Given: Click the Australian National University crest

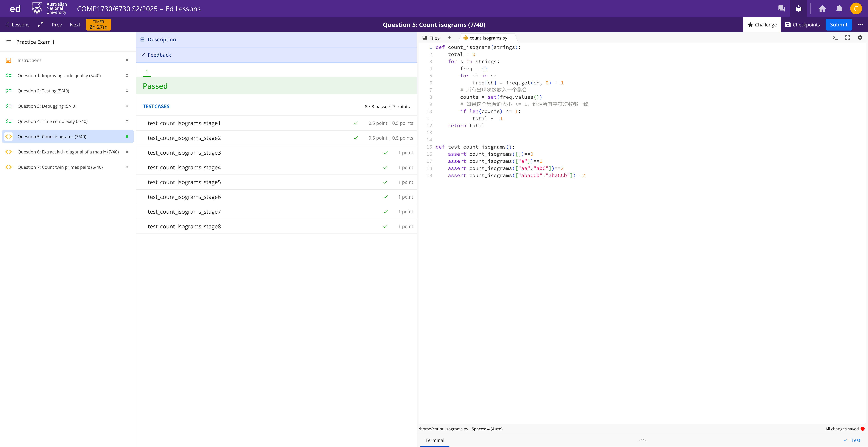Looking at the screenshot, I should coord(37,8).
